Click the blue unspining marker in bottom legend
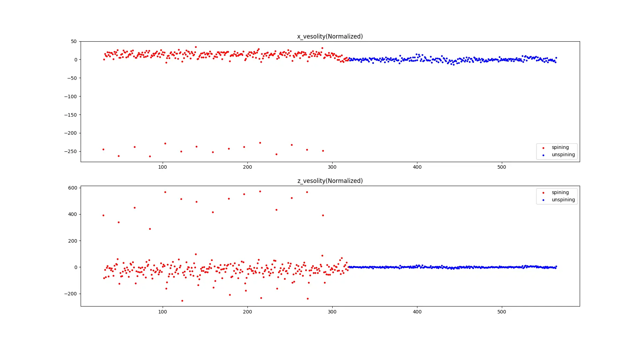This screenshot has width=644, height=344. pos(543,200)
